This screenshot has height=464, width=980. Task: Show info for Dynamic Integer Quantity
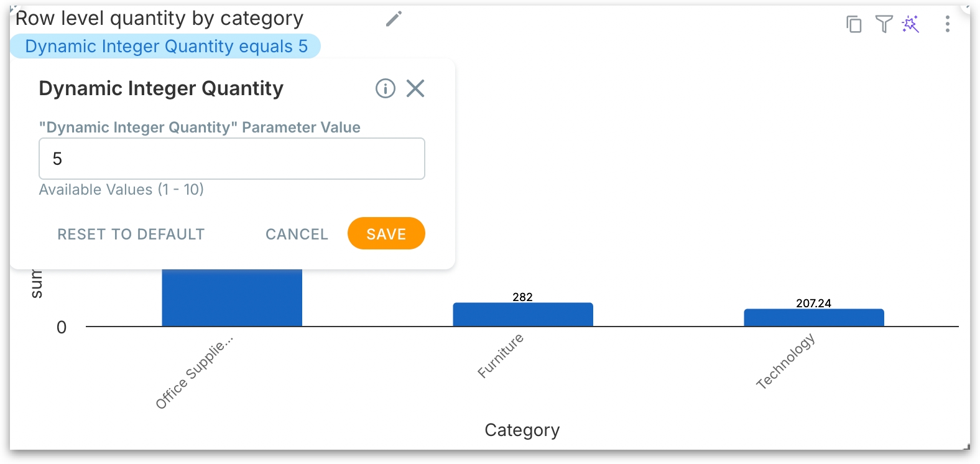[x=386, y=89]
